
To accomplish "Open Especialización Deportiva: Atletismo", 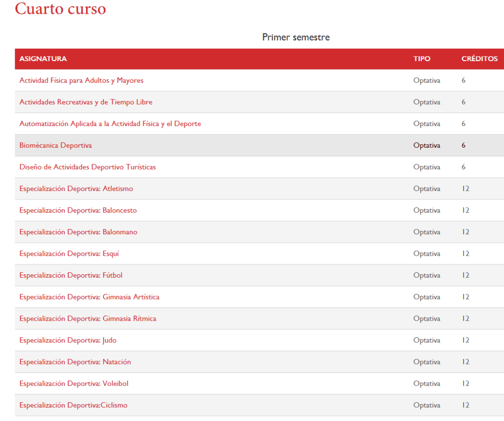I will click(x=76, y=189).
